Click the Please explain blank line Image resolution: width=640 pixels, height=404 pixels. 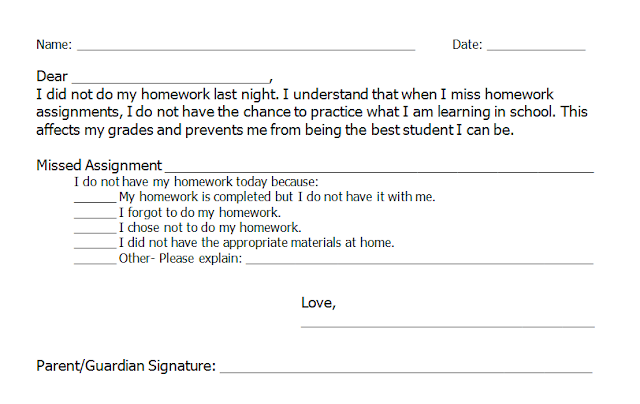pyautogui.click(x=419, y=261)
